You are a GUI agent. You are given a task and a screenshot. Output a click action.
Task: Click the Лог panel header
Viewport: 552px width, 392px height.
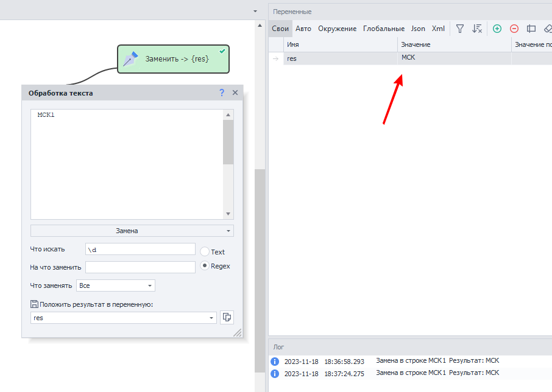tap(410, 347)
